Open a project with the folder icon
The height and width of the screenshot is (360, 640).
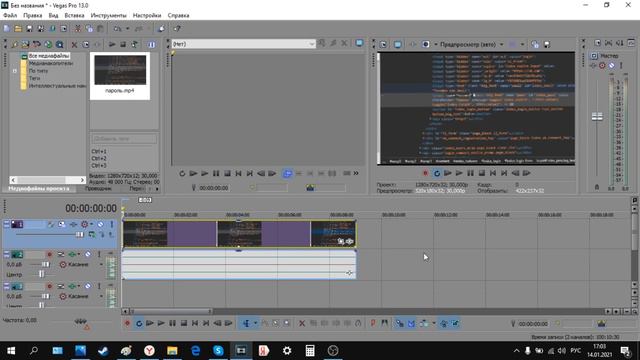tap(18, 29)
